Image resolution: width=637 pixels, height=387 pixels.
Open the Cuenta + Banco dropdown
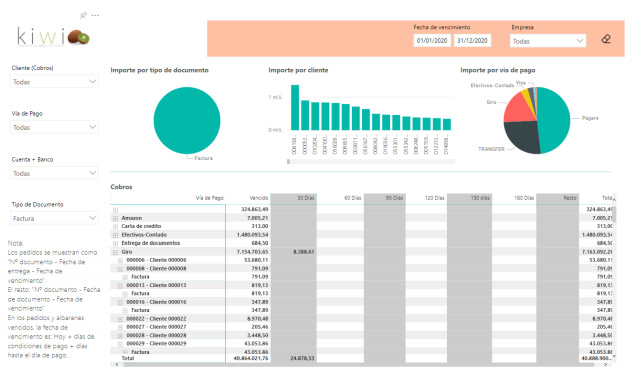click(x=54, y=173)
